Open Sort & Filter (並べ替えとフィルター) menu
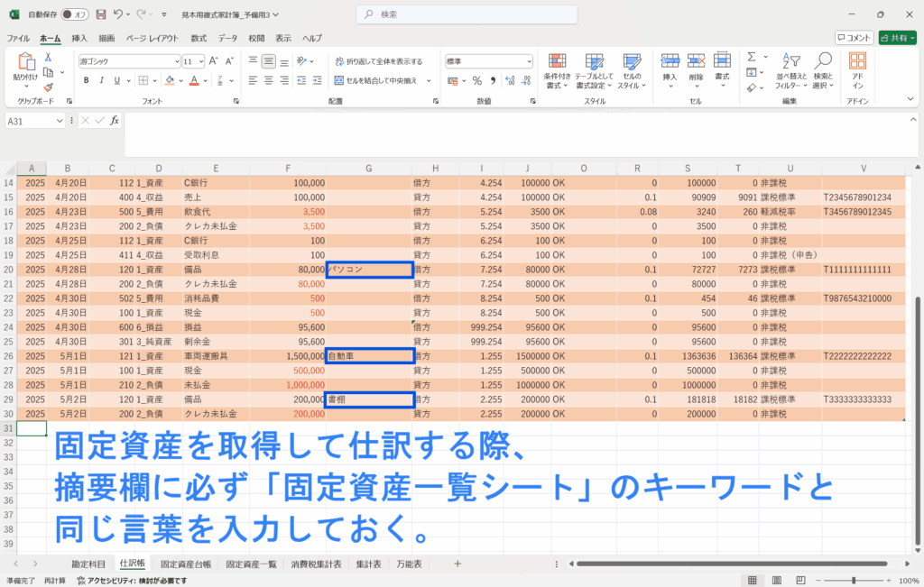The height and width of the screenshot is (587, 924). [x=790, y=70]
